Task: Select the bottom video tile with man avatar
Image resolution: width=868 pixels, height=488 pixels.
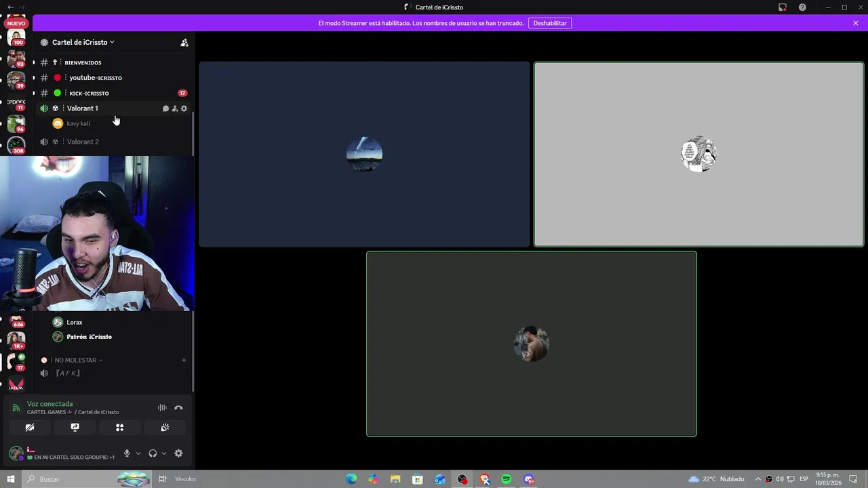Action: tap(532, 344)
